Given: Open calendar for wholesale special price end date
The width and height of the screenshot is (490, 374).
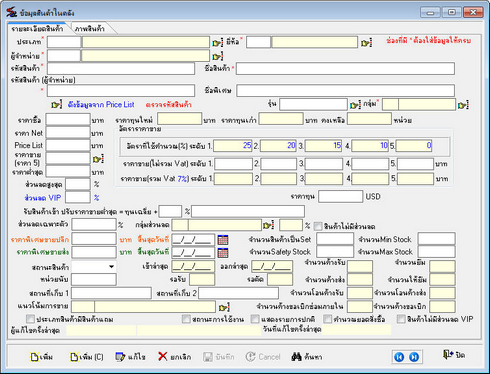Looking at the screenshot, I should [223, 253].
